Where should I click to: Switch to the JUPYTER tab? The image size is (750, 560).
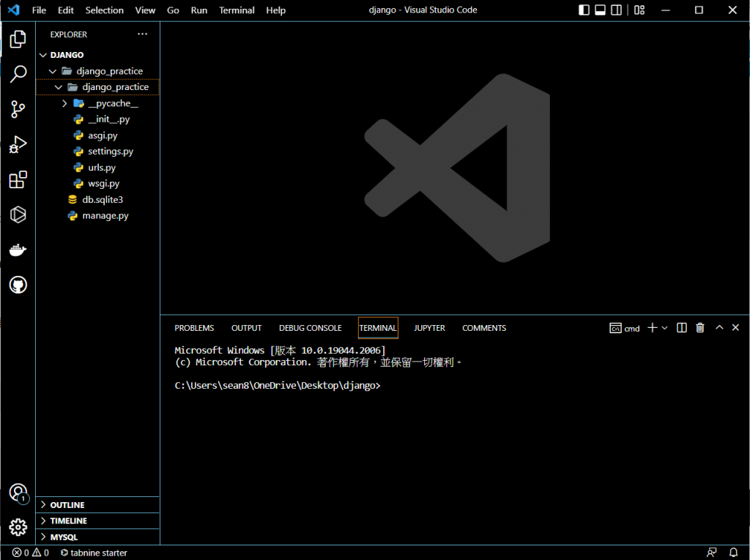tap(429, 328)
